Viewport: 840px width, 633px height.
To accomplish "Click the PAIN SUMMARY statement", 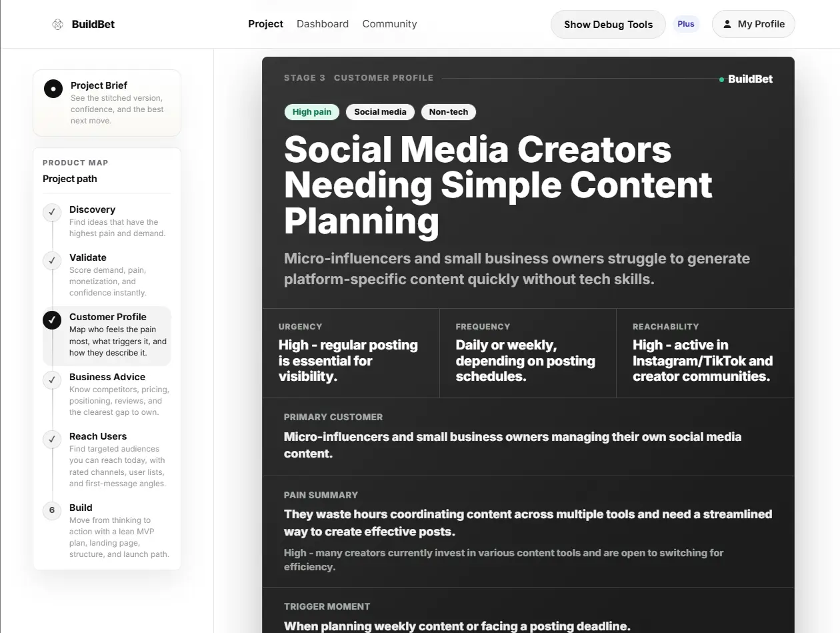I will (x=528, y=523).
